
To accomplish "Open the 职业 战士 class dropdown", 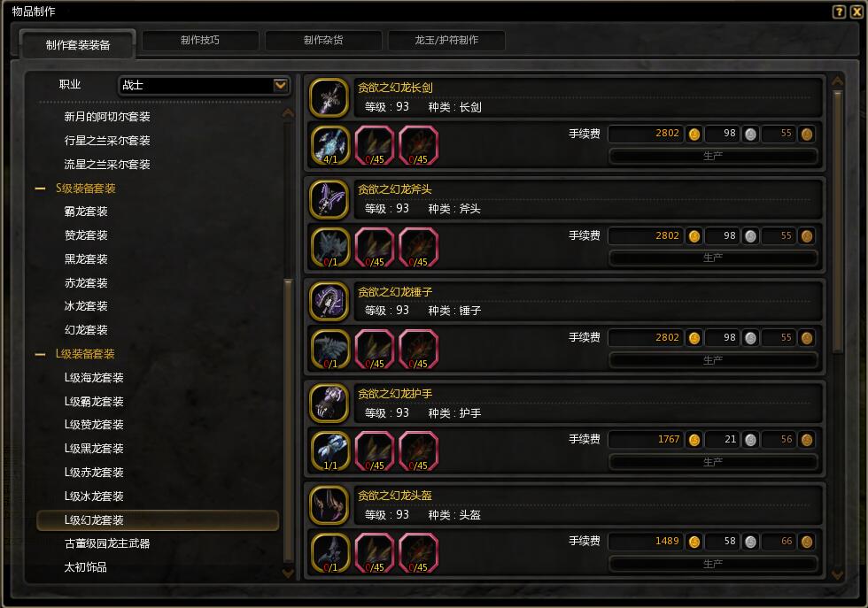I will point(204,85).
